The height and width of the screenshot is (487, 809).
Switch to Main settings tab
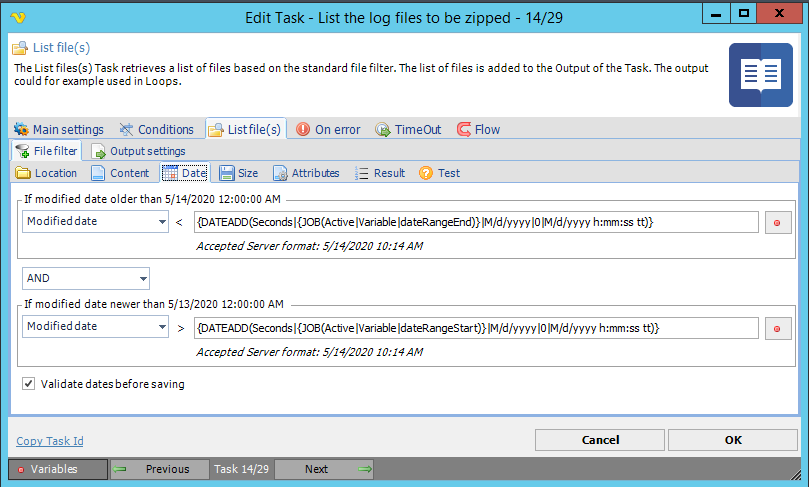coord(58,129)
